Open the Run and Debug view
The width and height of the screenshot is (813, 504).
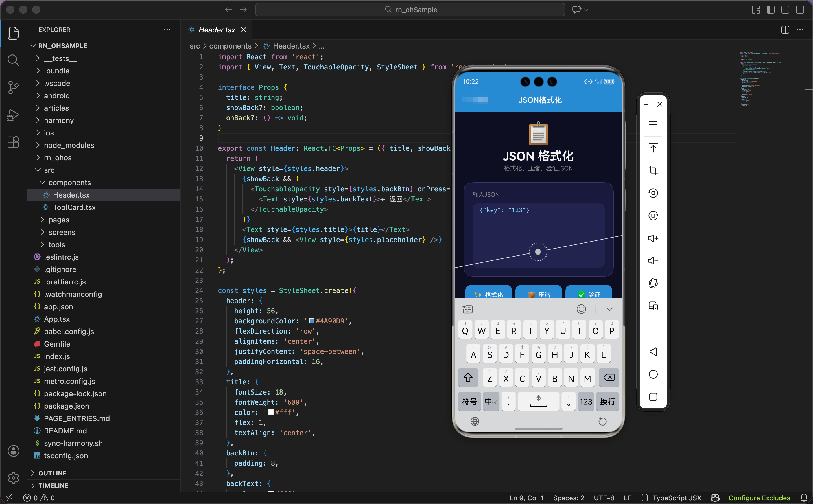point(13,115)
